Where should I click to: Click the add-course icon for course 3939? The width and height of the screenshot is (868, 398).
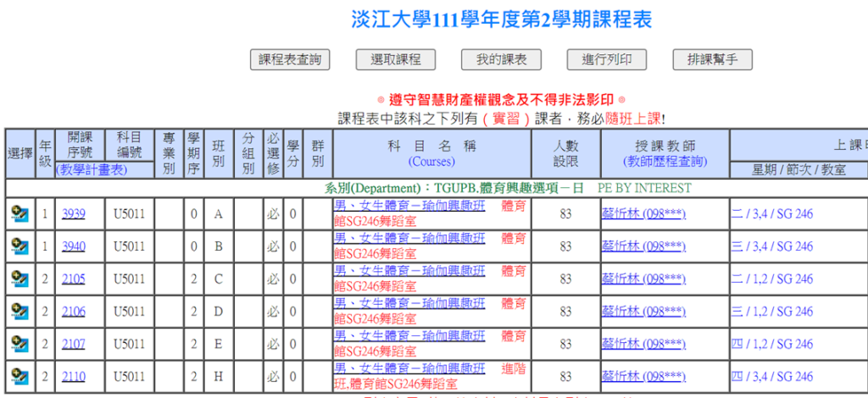tap(20, 214)
